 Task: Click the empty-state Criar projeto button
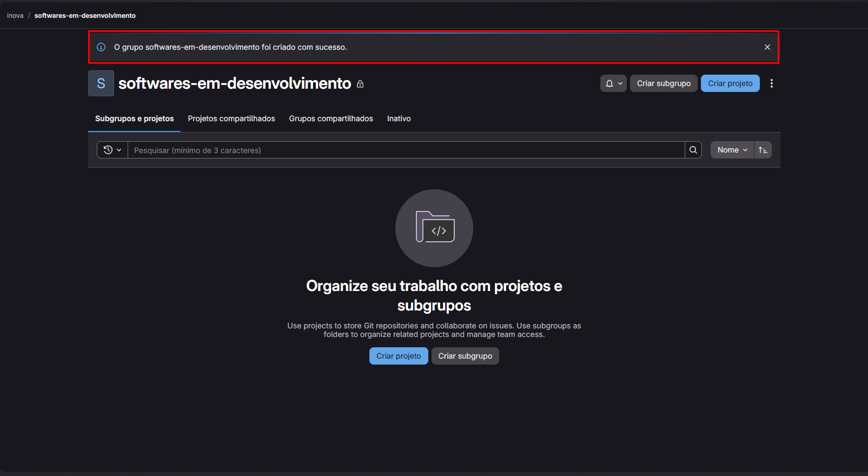pos(399,356)
